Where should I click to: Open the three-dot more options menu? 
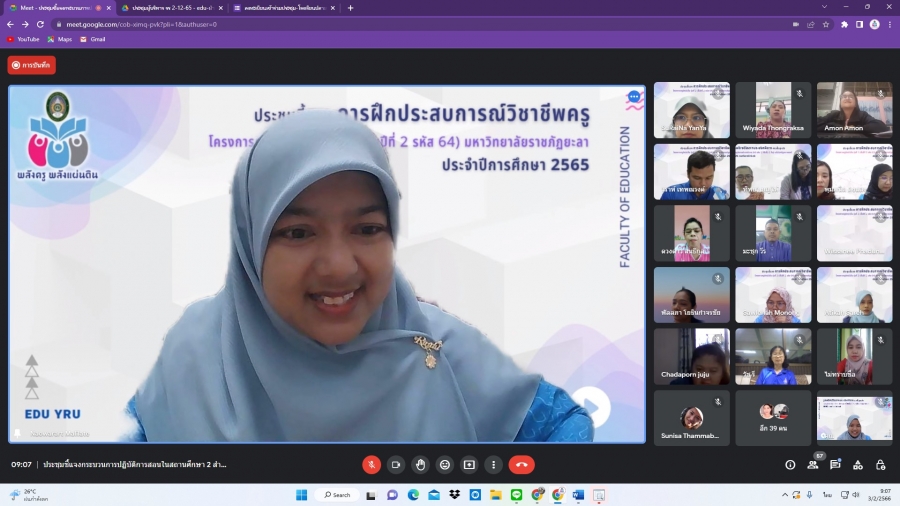pos(493,465)
